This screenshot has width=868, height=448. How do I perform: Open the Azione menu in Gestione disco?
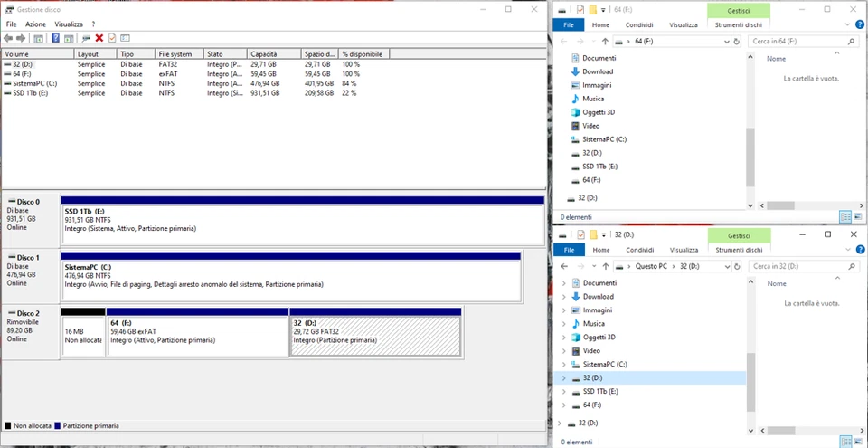[x=35, y=24]
